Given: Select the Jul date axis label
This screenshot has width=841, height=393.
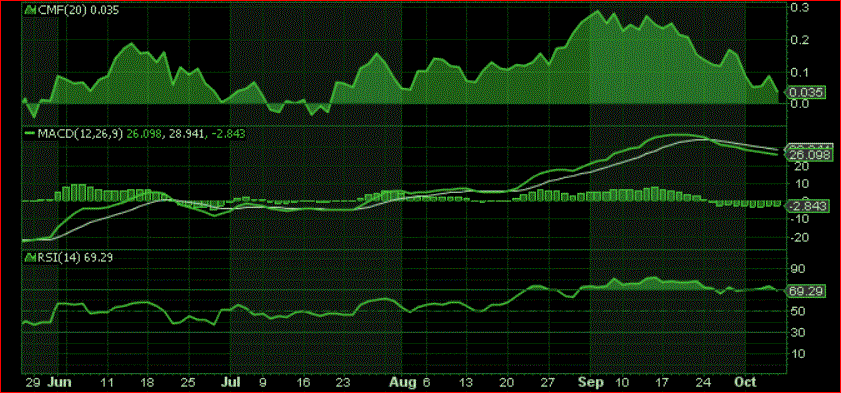Looking at the screenshot, I should (231, 382).
